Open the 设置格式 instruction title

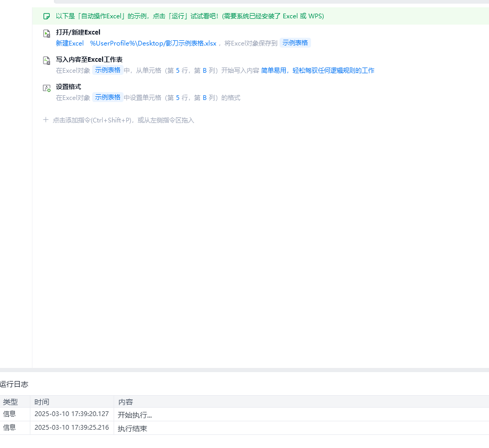[68, 87]
